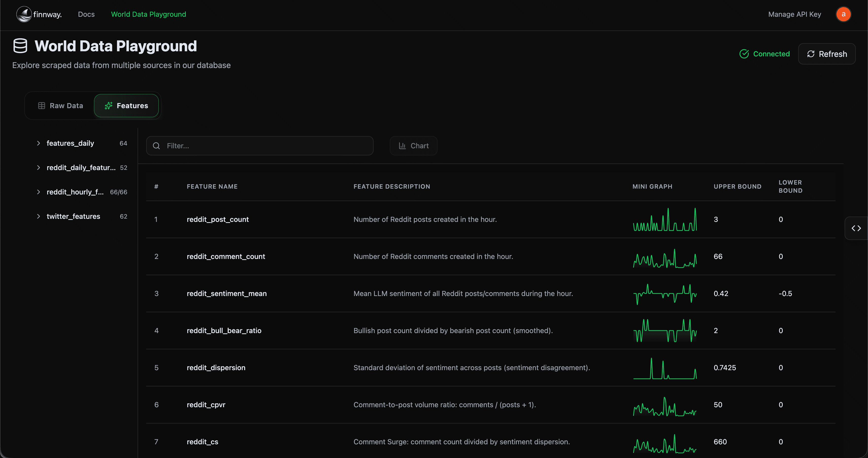Click the sparkle icon on Features tab
868x458 pixels.
(x=109, y=106)
